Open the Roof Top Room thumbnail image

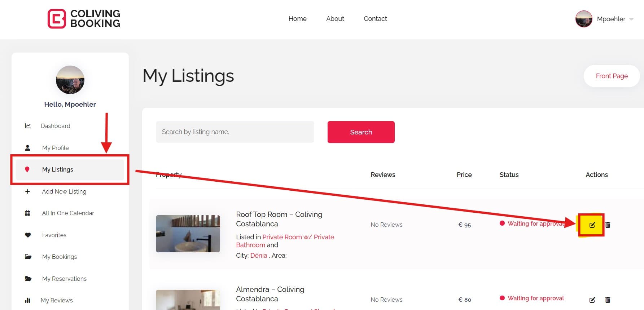[x=188, y=234]
